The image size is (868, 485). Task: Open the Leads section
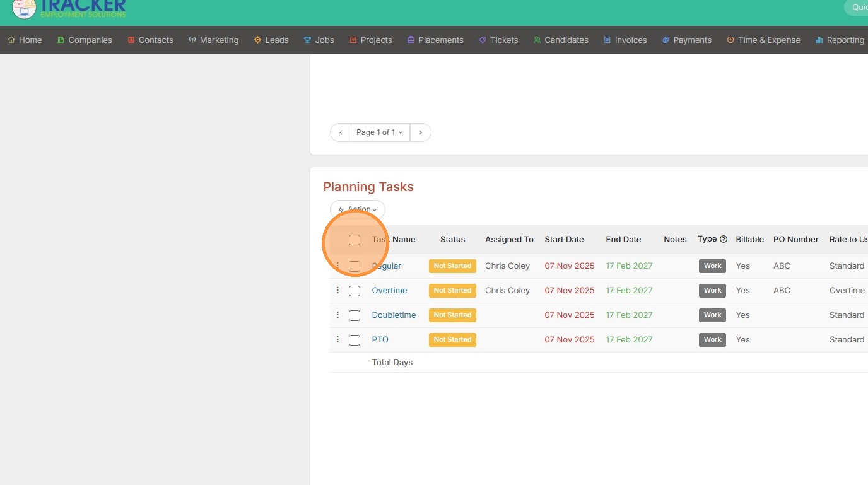tap(271, 40)
